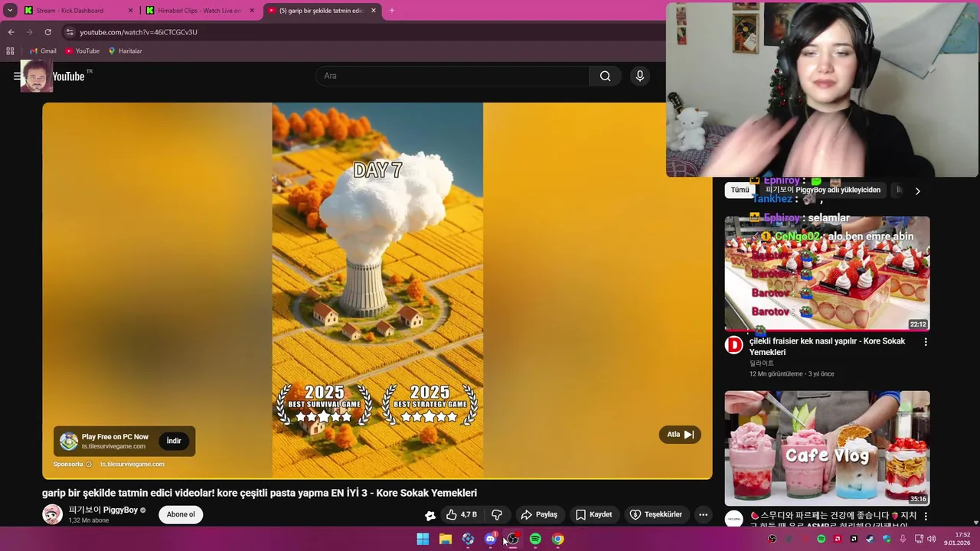Click the Teşekkürler button
This screenshot has height=551, width=980.
pos(656,514)
